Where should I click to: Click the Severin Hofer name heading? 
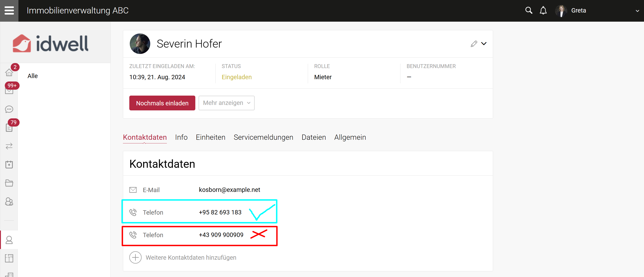click(189, 44)
